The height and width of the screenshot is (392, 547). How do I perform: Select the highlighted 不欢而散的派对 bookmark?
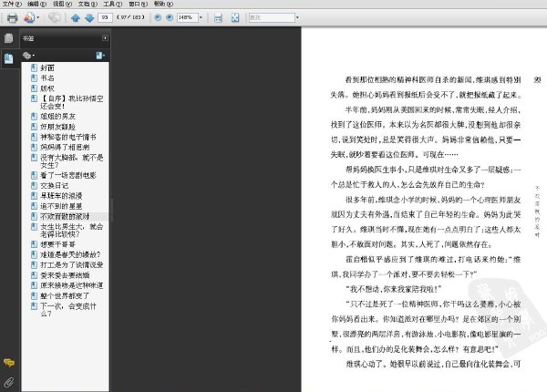tap(65, 216)
